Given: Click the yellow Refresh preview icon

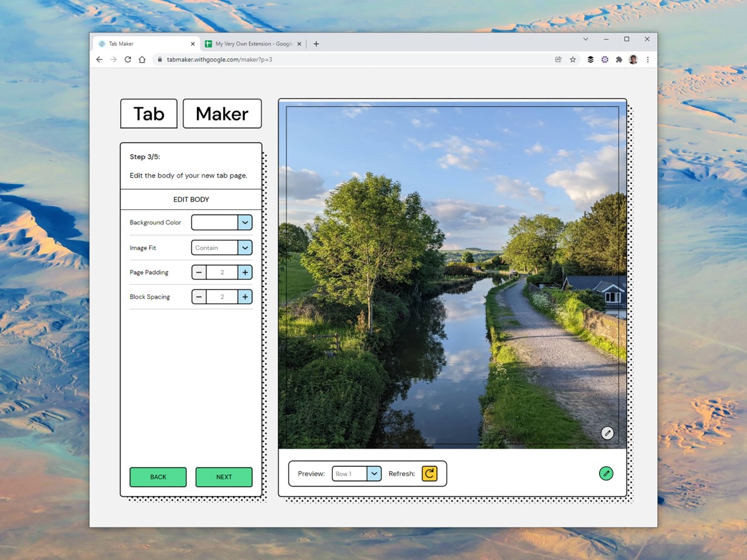Looking at the screenshot, I should click(x=430, y=474).
